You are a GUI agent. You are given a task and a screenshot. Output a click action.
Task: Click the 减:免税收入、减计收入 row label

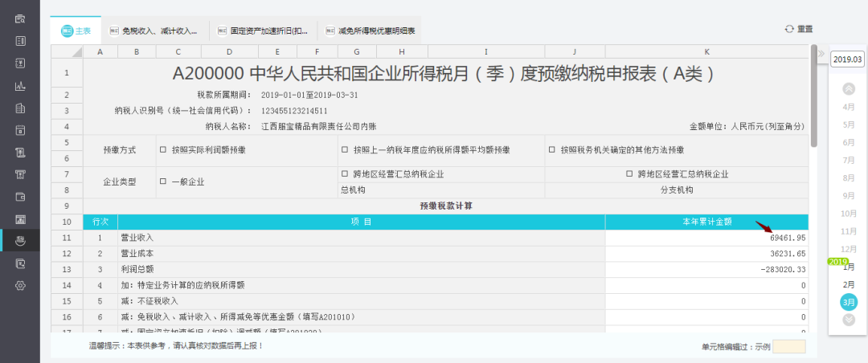(238, 317)
